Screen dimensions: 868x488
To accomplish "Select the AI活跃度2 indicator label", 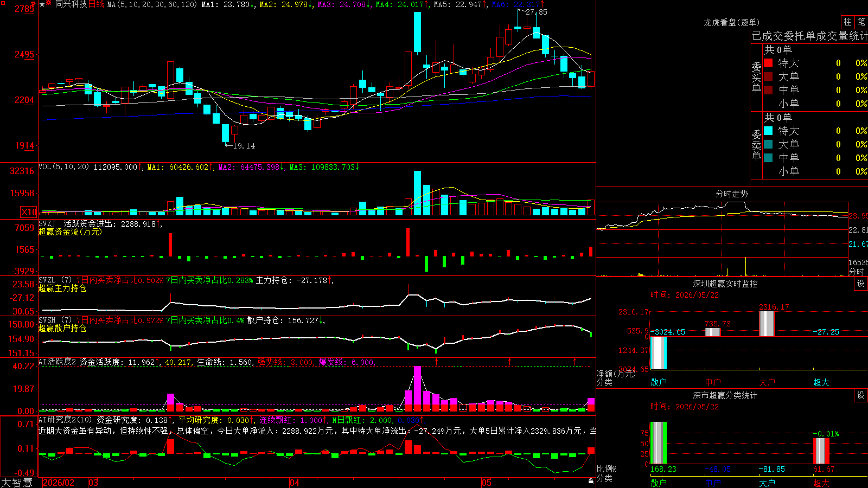I will click(57, 362).
